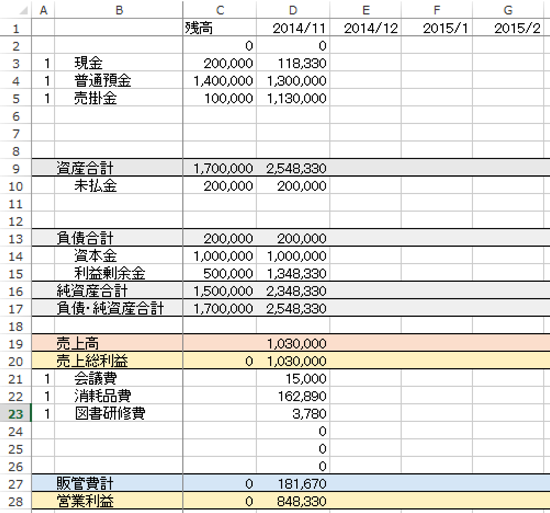The image size is (550, 513).
Task: Click the 1 in column A of 現金 row
Action: 43,63
